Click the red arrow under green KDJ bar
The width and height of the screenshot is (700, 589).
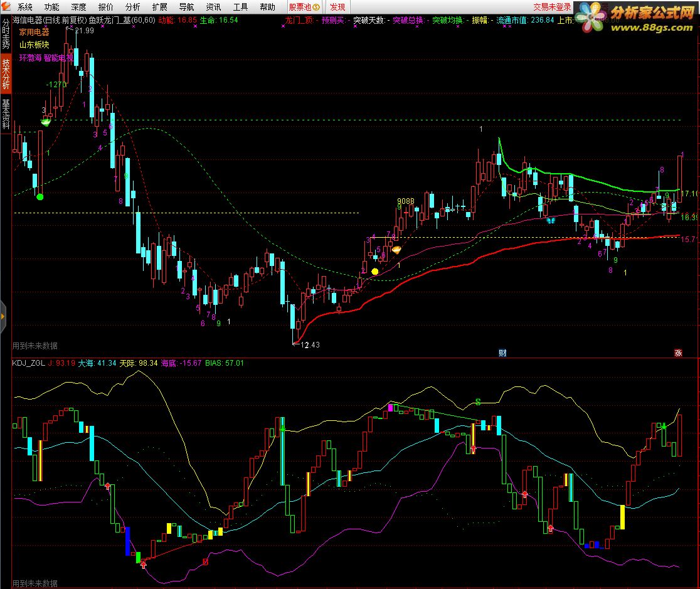[143, 565]
